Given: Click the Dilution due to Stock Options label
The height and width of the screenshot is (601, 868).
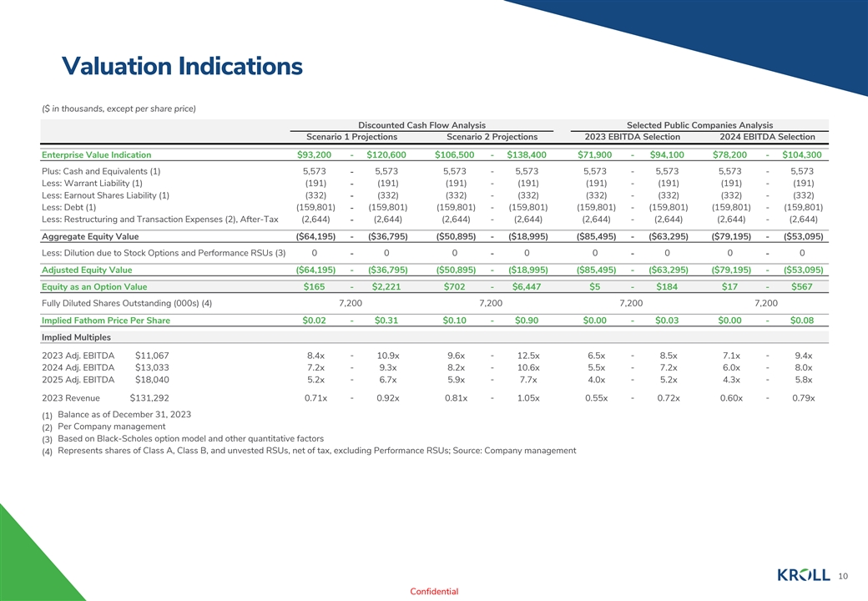Looking at the screenshot, I should point(164,253).
